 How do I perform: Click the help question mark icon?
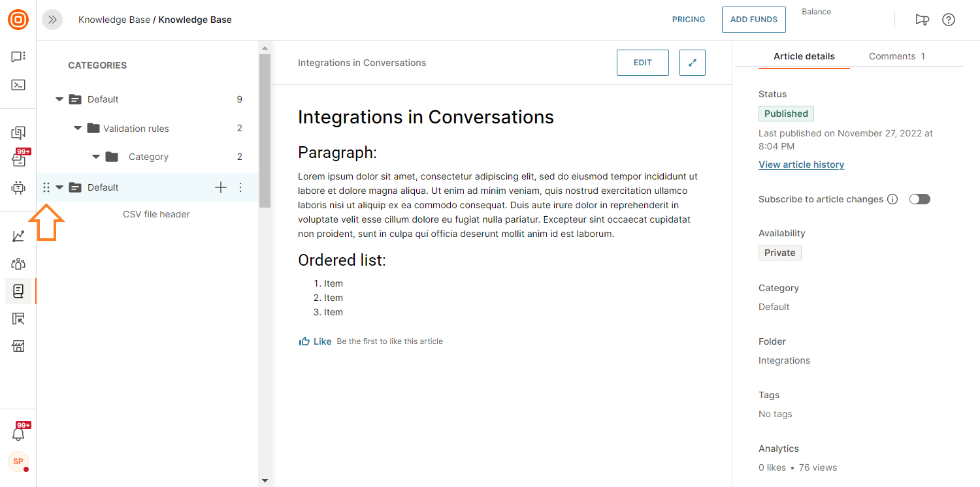[949, 20]
